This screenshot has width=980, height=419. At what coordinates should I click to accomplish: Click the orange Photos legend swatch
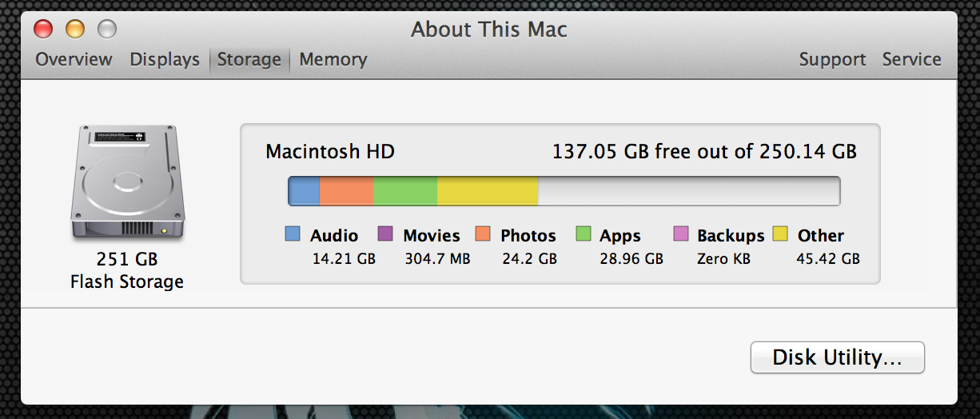coord(483,234)
